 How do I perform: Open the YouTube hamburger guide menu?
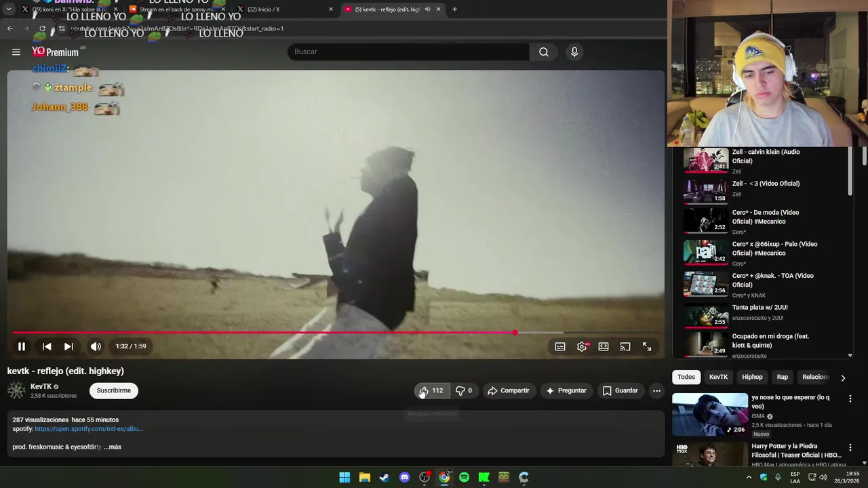[x=16, y=52]
